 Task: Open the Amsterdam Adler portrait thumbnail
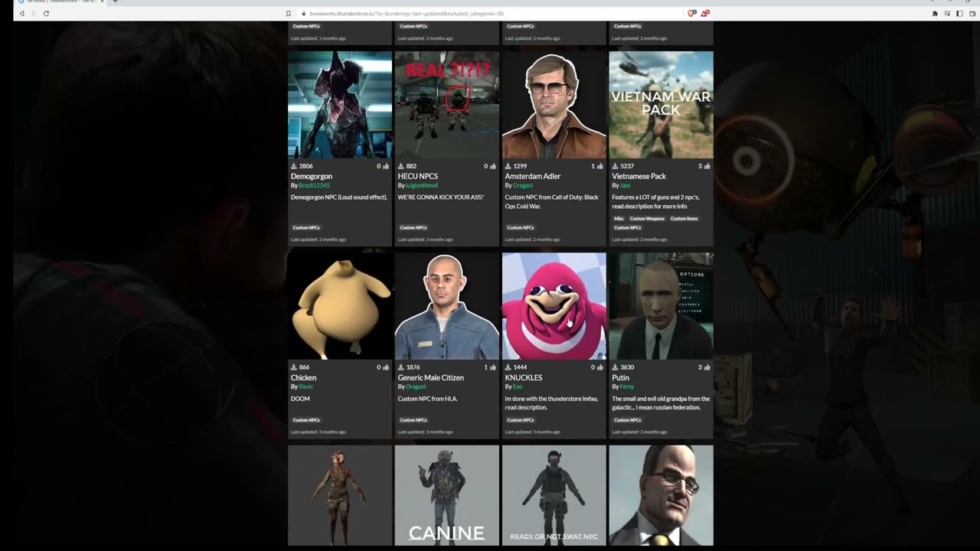pos(554,105)
